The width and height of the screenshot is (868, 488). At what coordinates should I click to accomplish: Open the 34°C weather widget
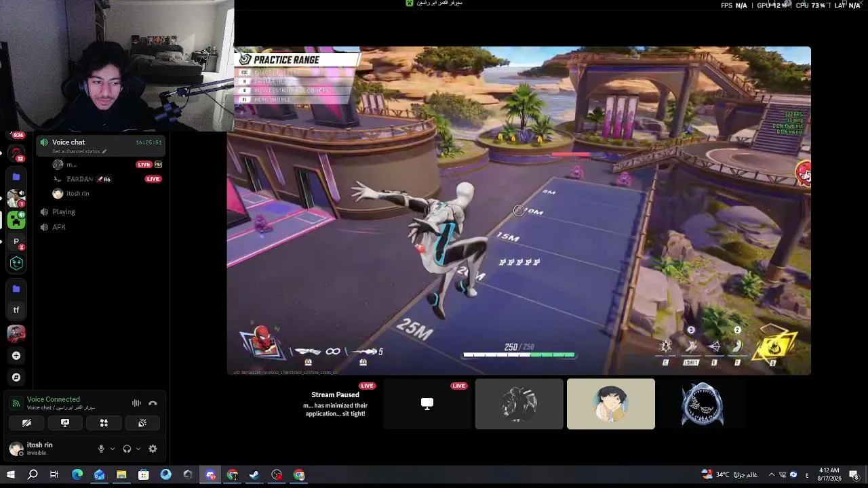[x=728, y=474]
